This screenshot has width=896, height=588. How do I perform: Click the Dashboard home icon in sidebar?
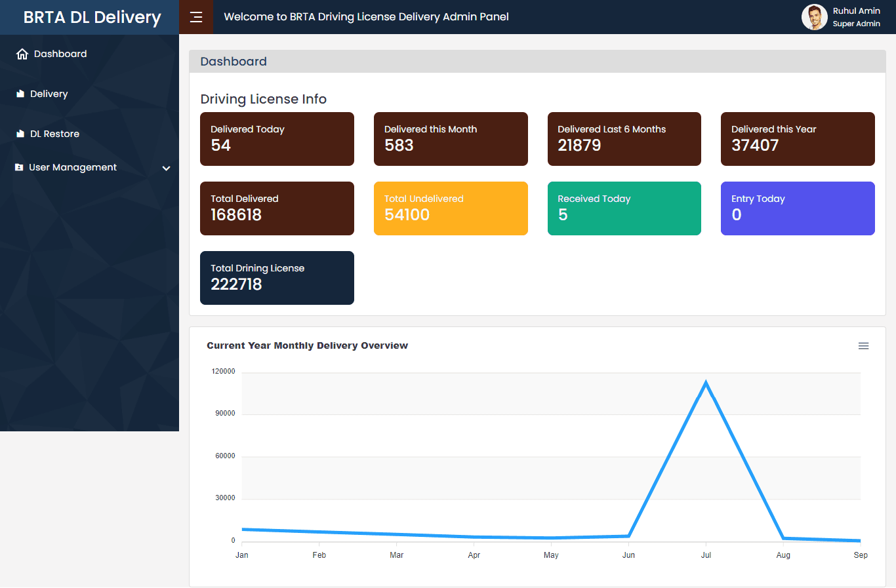coord(22,54)
